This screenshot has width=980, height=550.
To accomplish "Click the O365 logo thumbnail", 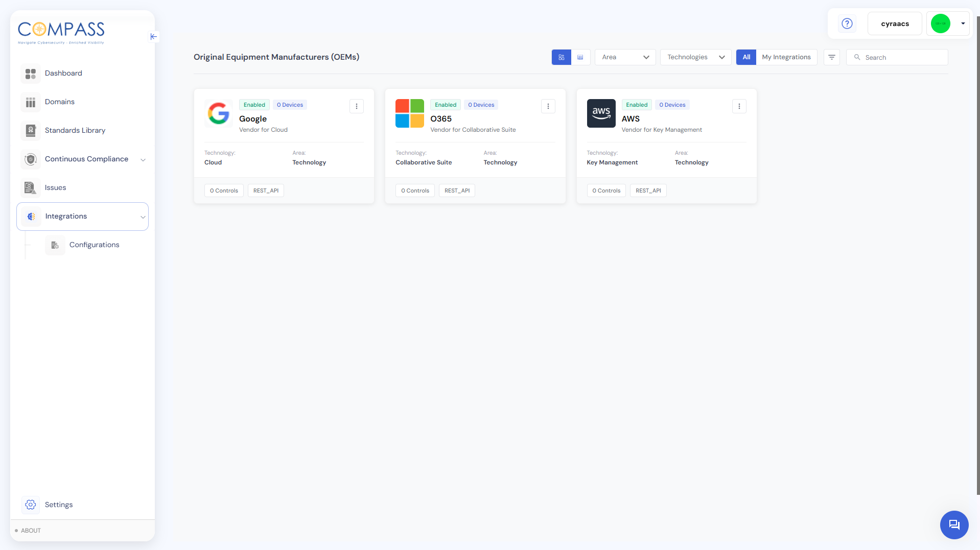I will click(x=410, y=113).
